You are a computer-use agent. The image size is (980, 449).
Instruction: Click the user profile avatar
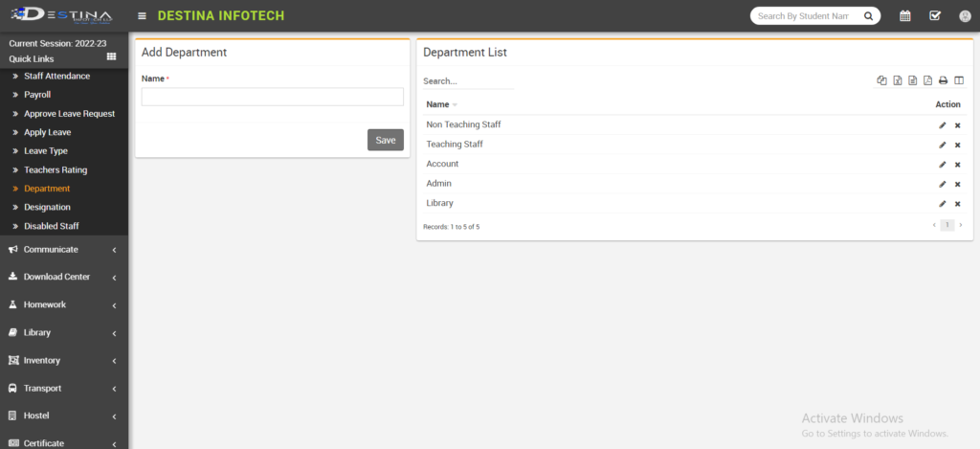point(965,16)
